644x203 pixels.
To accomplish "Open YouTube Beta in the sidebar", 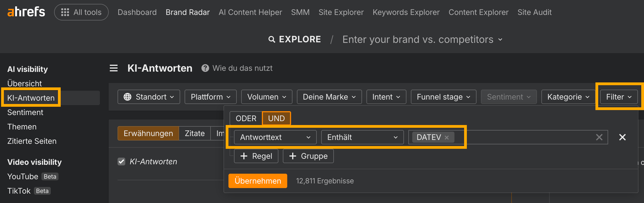I will (33, 176).
